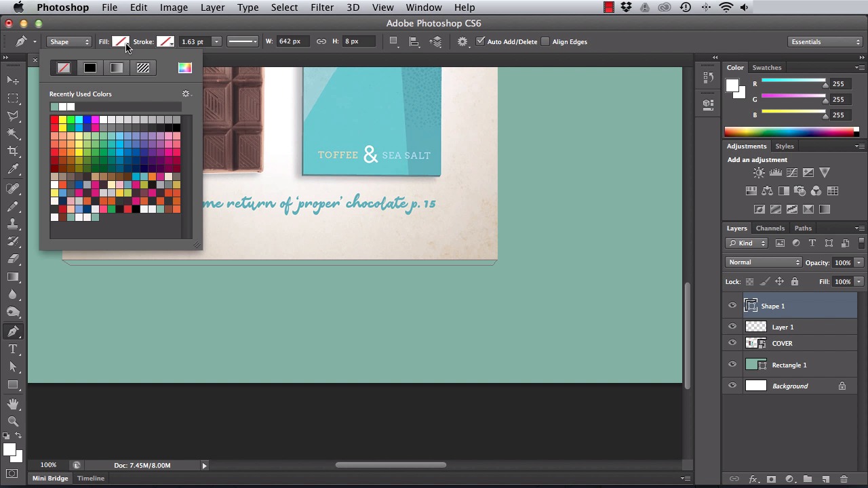The height and width of the screenshot is (488, 868).
Task: Enable the Align Edges checkbox
Action: [x=545, y=41]
